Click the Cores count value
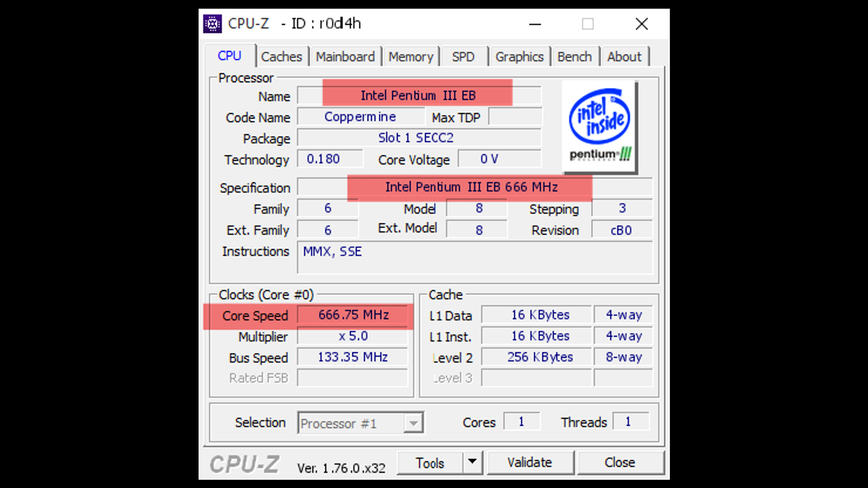The height and width of the screenshot is (488, 868). pyautogui.click(x=522, y=422)
